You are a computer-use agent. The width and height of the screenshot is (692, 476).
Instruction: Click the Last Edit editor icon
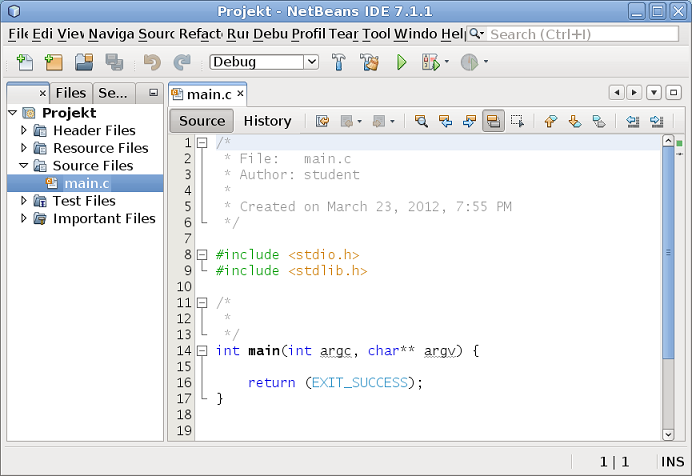[322, 121]
